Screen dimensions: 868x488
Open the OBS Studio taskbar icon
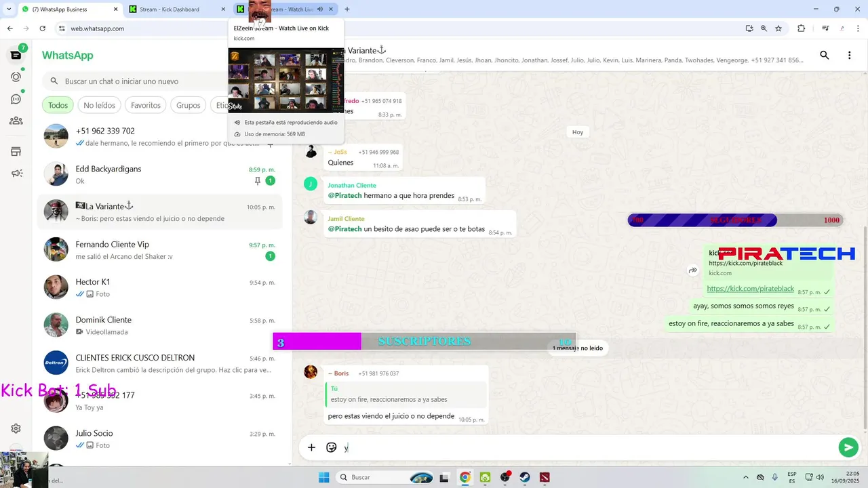[505, 477]
